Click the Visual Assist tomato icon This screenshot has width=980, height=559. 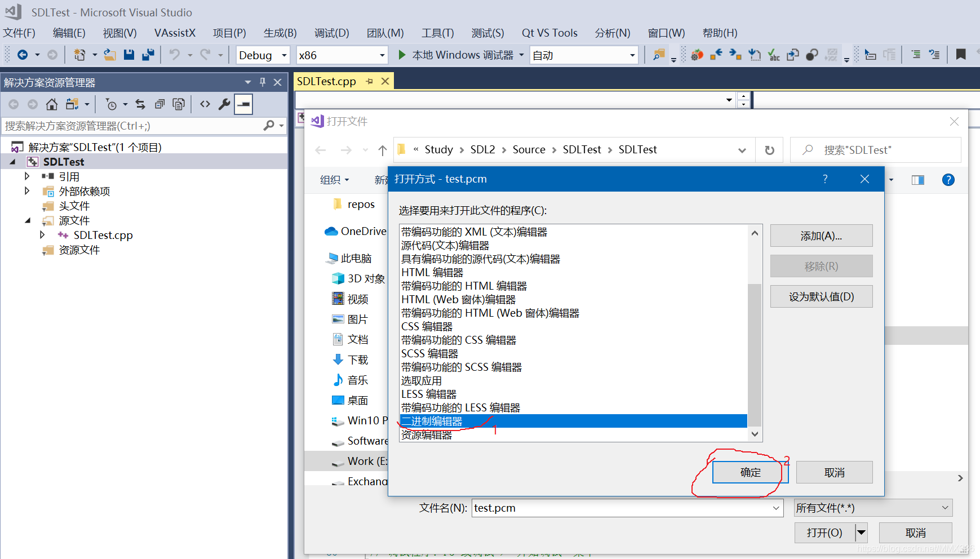(697, 55)
